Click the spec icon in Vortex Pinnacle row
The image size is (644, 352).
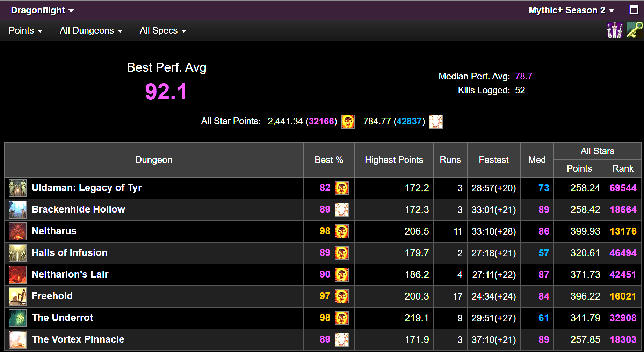(x=342, y=340)
